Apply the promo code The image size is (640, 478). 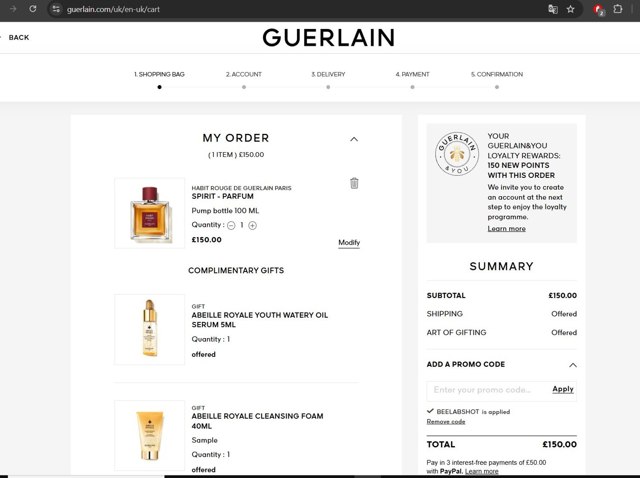pos(563,389)
